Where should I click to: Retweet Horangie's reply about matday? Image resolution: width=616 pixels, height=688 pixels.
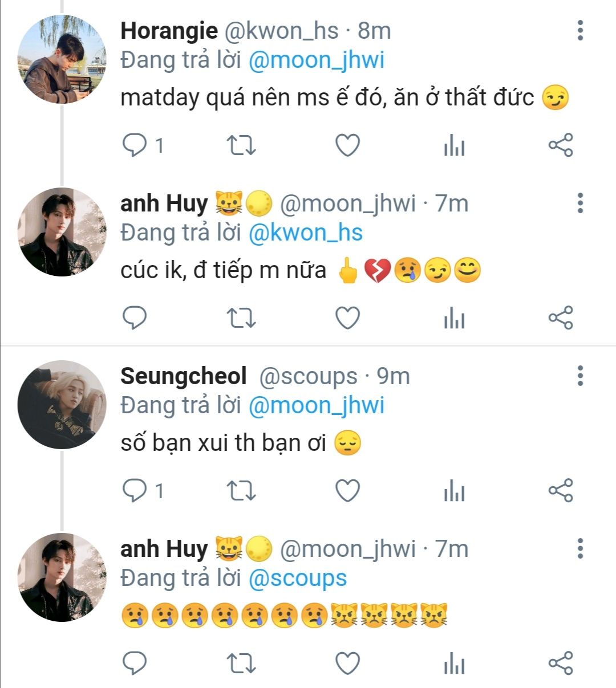click(241, 145)
